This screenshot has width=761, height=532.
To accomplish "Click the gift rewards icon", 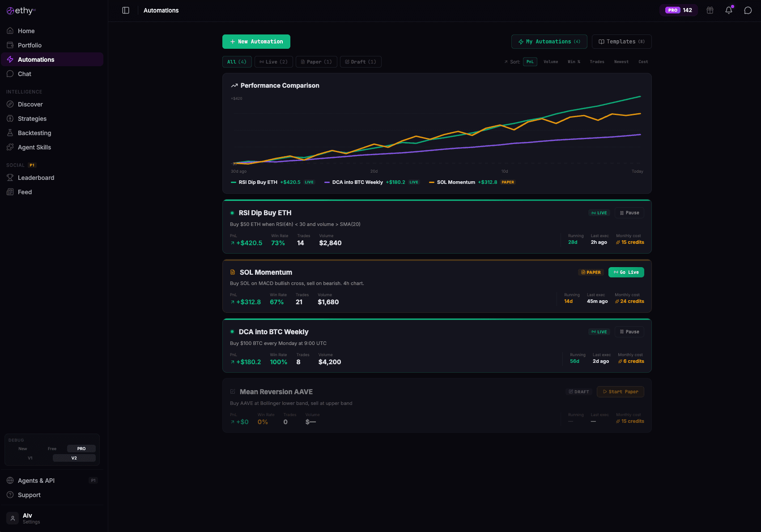I will point(710,10).
